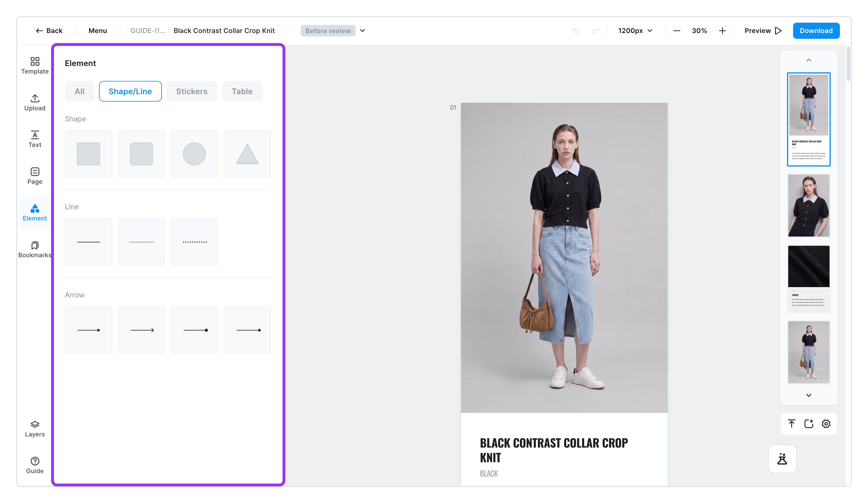Select the Shape/Line tab
This screenshot has width=868, height=503.
point(130,91)
